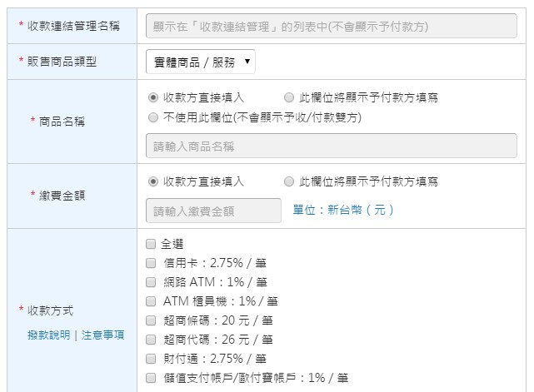Open the 撥款說明 link

tap(48, 335)
